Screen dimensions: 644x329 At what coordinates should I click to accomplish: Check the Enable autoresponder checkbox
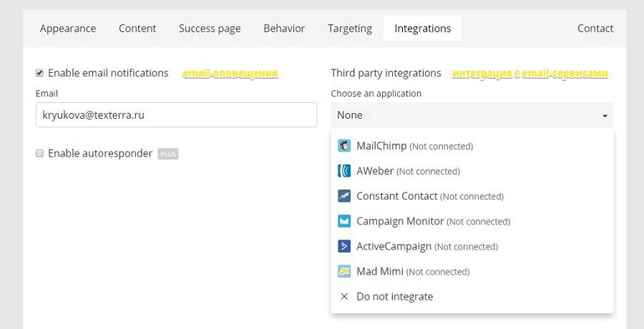pyautogui.click(x=39, y=154)
